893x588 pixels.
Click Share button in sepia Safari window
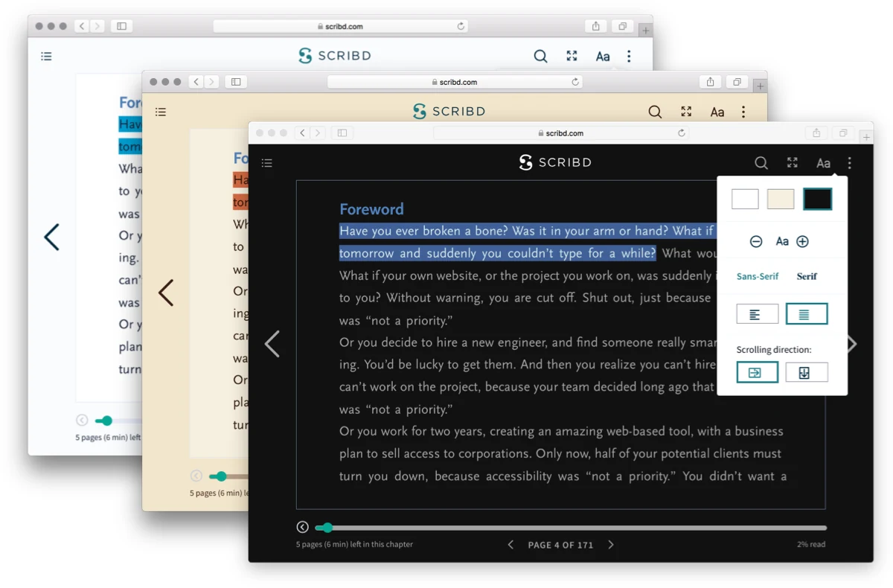[x=710, y=82]
